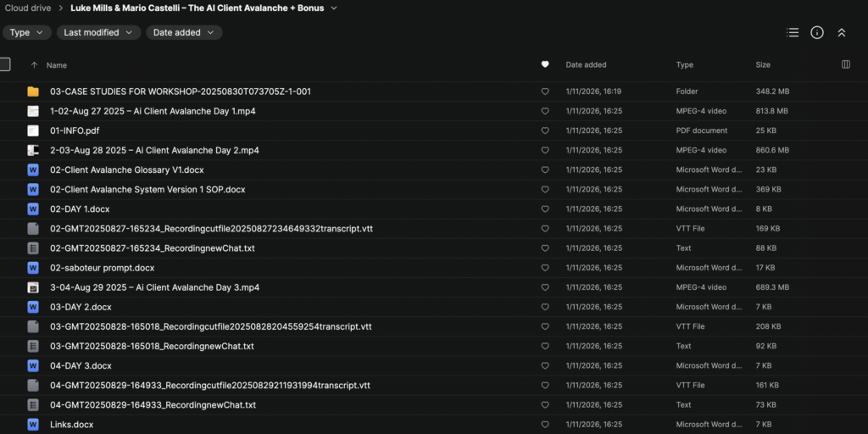Toggle heart for Links.docx

545,425
